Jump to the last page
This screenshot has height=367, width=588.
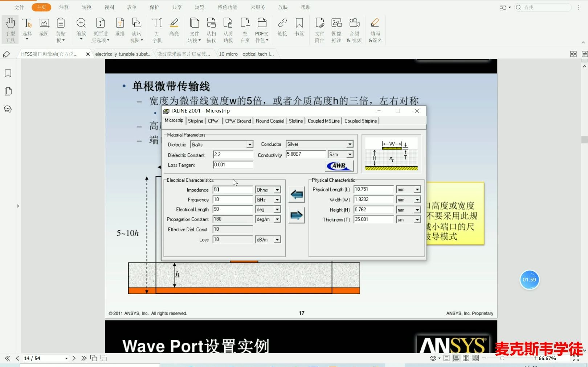84,358
